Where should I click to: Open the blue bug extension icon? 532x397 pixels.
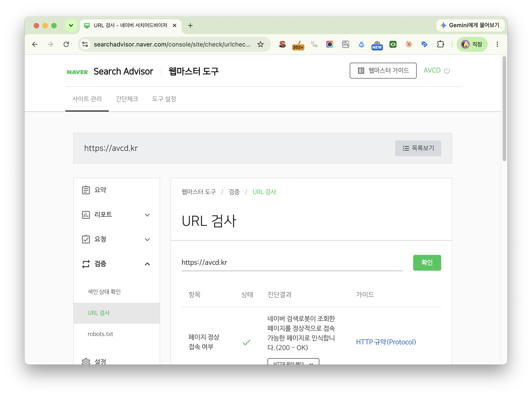point(361,44)
